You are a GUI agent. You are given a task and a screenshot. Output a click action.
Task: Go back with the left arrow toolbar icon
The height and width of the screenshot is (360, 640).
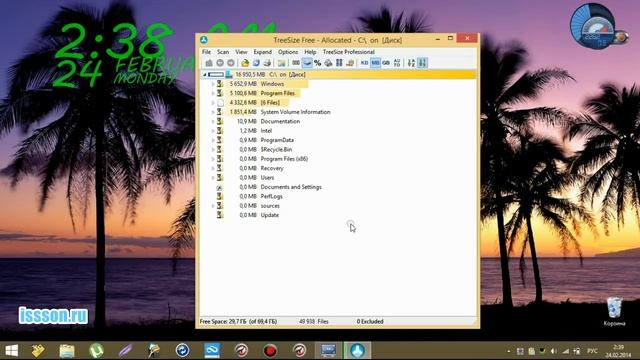(x=220, y=63)
